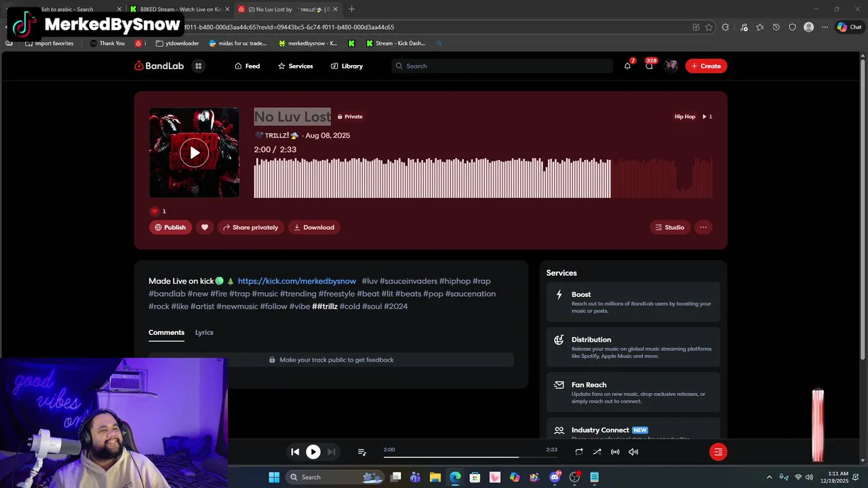Open the BandLab apps grid menu
This screenshot has height=488, width=868.
click(198, 66)
